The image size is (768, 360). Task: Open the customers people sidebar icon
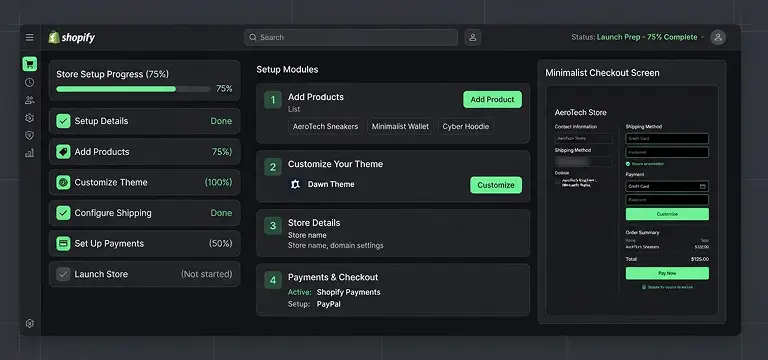click(x=29, y=100)
